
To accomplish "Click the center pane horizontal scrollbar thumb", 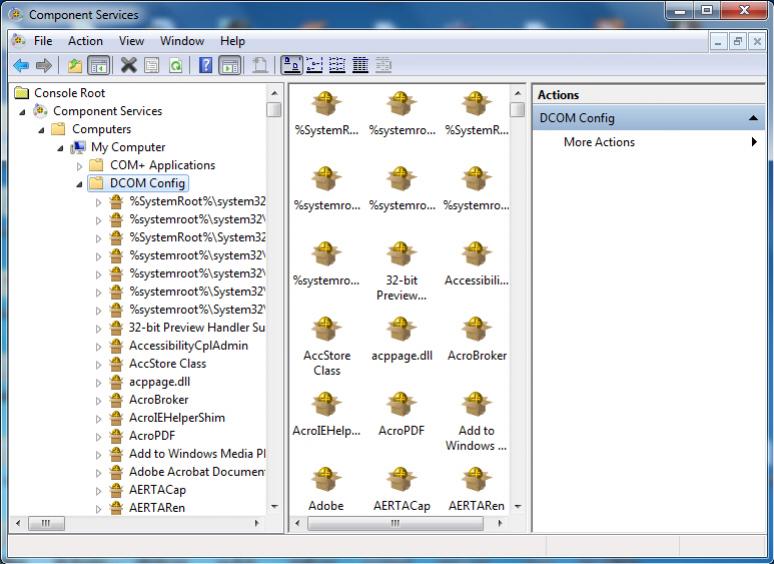I will point(395,523).
